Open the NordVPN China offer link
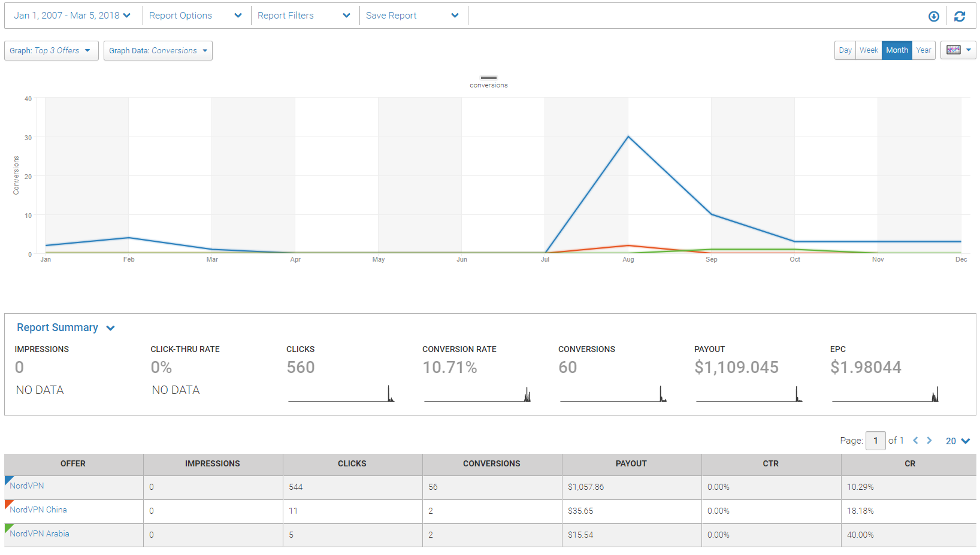The height and width of the screenshot is (555, 980). pos(38,509)
